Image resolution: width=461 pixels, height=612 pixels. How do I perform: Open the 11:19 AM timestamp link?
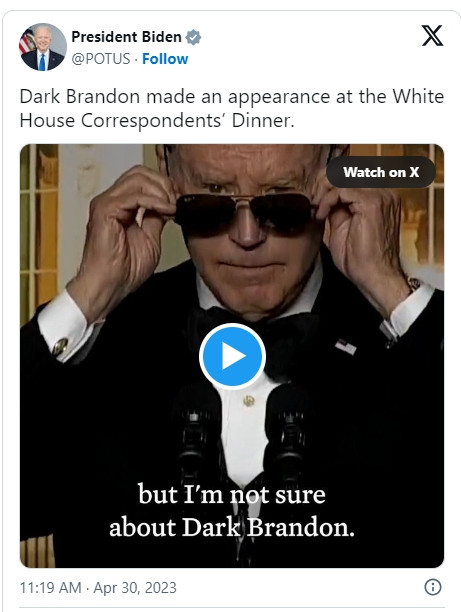(50, 587)
